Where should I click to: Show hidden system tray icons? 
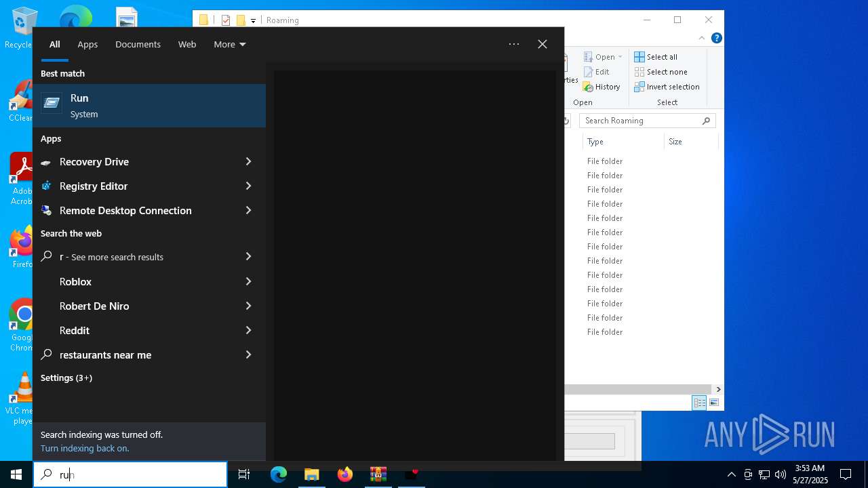[732, 474]
